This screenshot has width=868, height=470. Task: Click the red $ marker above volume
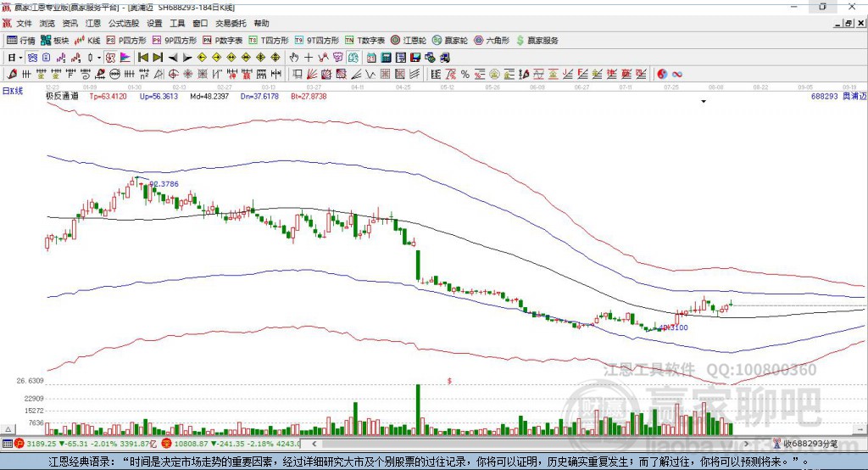(449, 381)
